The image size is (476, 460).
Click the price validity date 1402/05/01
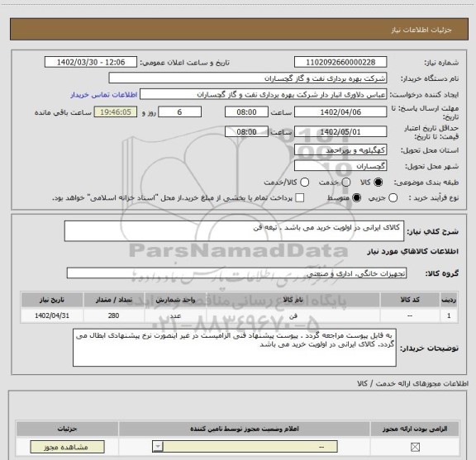tap(340, 132)
